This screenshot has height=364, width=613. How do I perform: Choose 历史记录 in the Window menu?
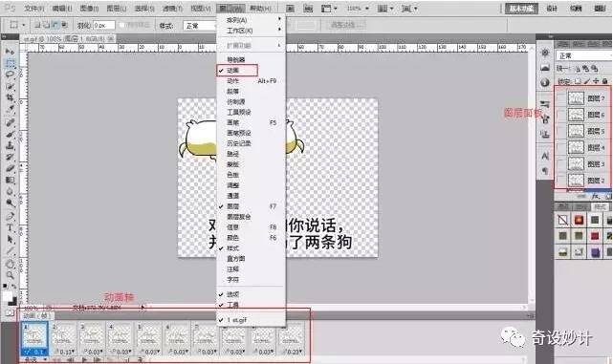251,143
